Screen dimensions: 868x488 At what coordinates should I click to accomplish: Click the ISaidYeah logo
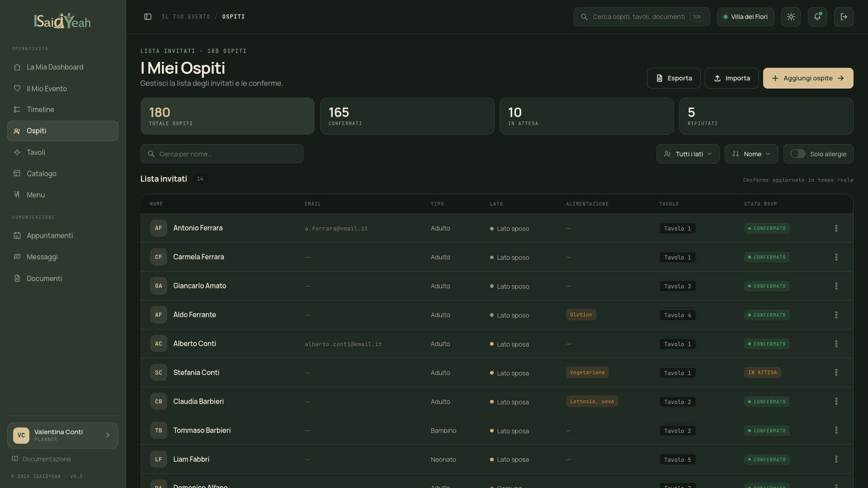click(62, 21)
